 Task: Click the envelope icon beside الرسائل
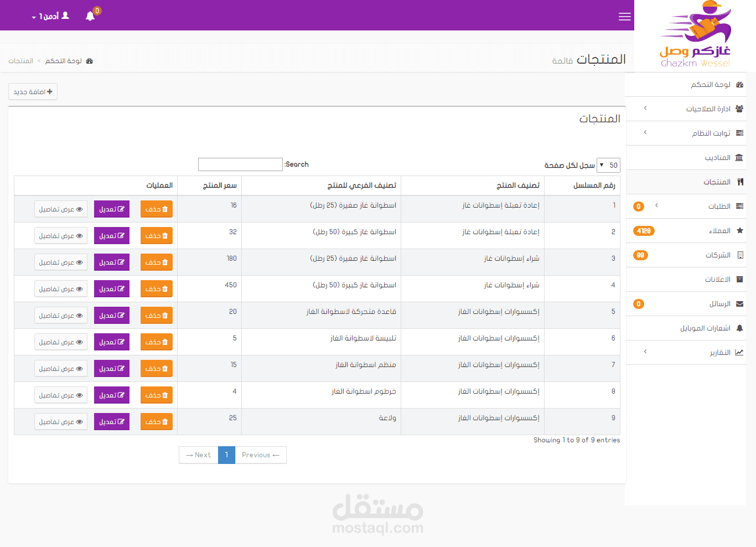740,304
